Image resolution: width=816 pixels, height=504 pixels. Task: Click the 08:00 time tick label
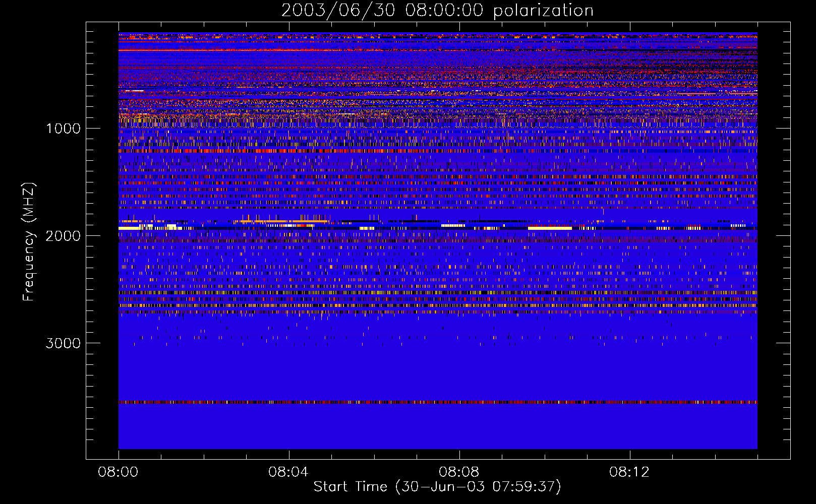coord(118,472)
